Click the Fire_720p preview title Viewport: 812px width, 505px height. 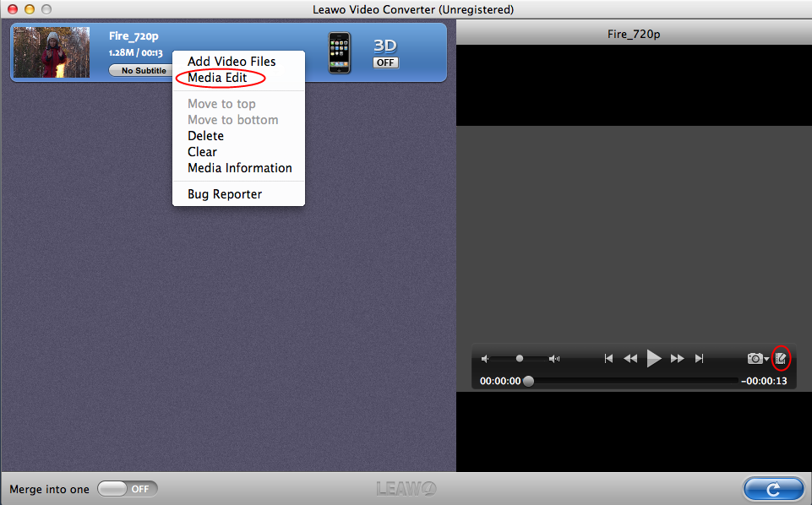(634, 34)
